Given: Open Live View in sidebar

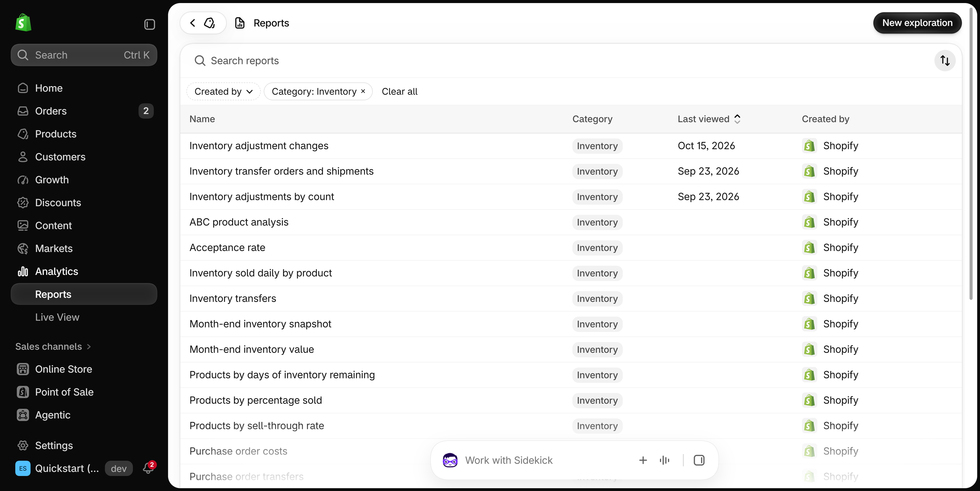Looking at the screenshot, I should 84,317.
